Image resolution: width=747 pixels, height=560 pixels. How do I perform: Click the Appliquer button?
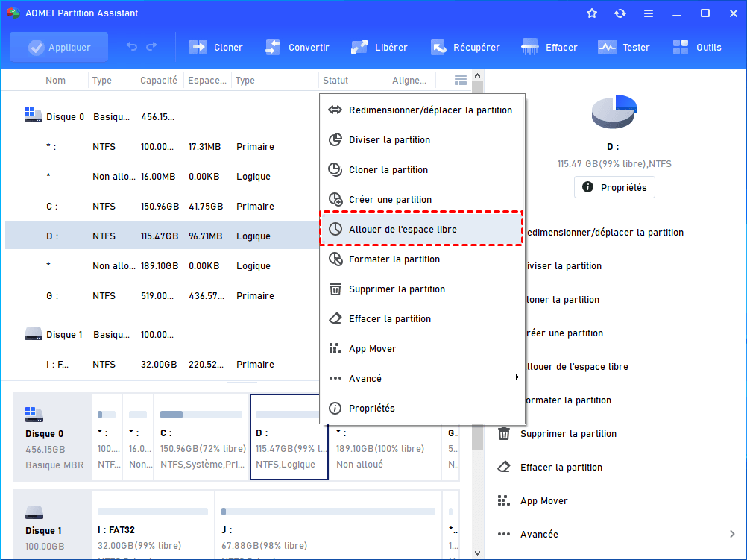coord(59,47)
